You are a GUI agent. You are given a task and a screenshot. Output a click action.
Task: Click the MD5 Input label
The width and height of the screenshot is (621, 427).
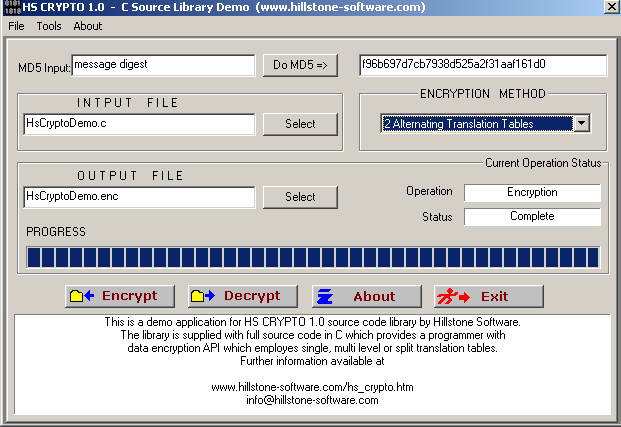point(44,68)
